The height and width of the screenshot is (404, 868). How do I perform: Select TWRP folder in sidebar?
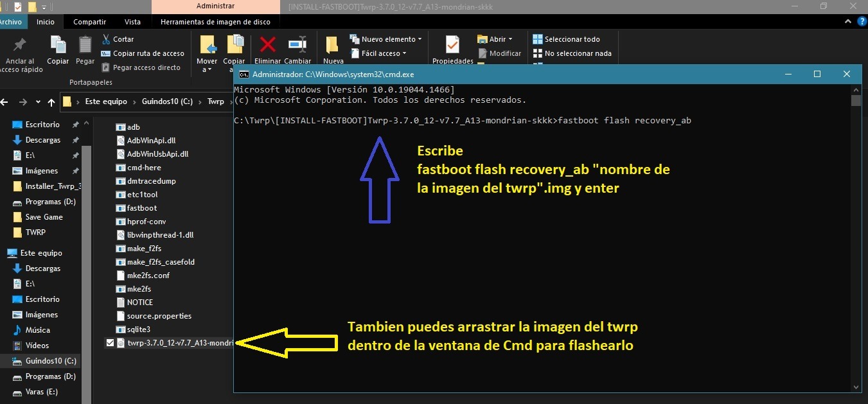point(30,233)
